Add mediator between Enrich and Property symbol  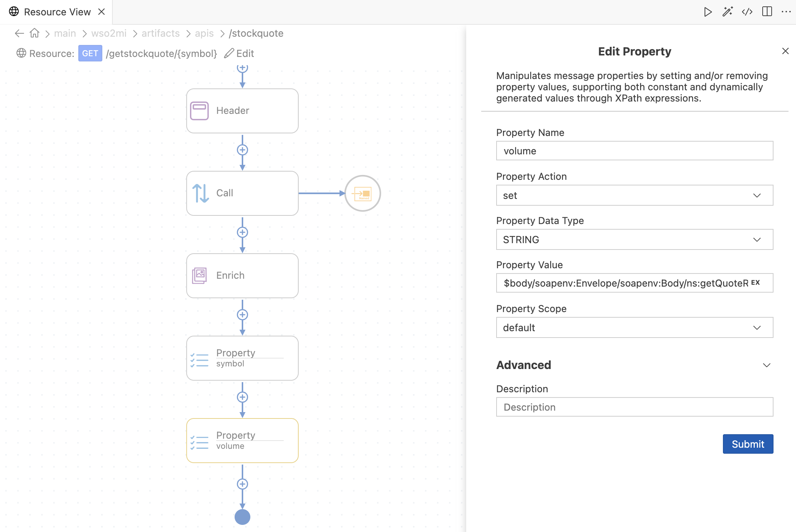pyautogui.click(x=242, y=315)
